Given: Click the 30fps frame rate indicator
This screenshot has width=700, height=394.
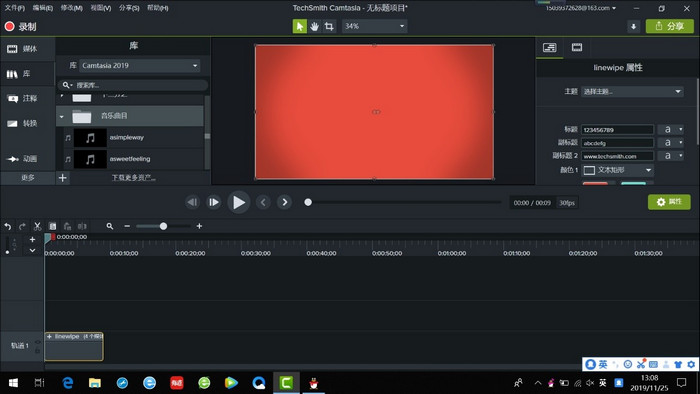Looking at the screenshot, I should [567, 203].
